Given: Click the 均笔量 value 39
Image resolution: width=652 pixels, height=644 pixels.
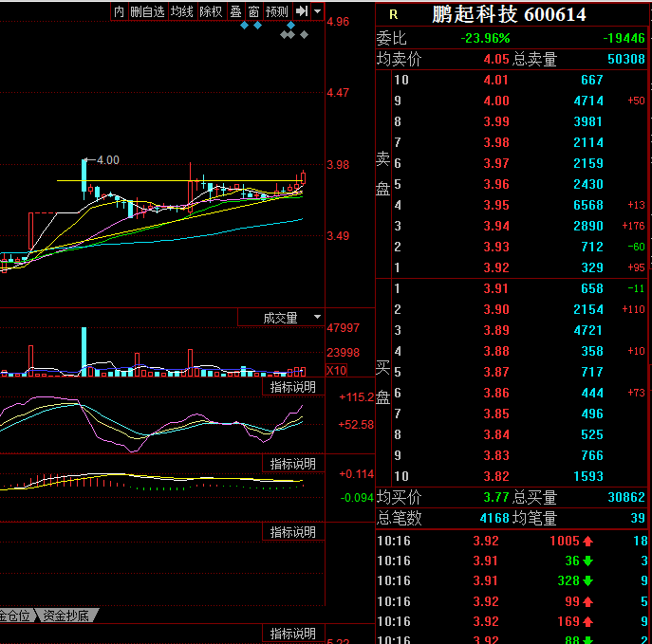Looking at the screenshot, I should coord(638,518).
